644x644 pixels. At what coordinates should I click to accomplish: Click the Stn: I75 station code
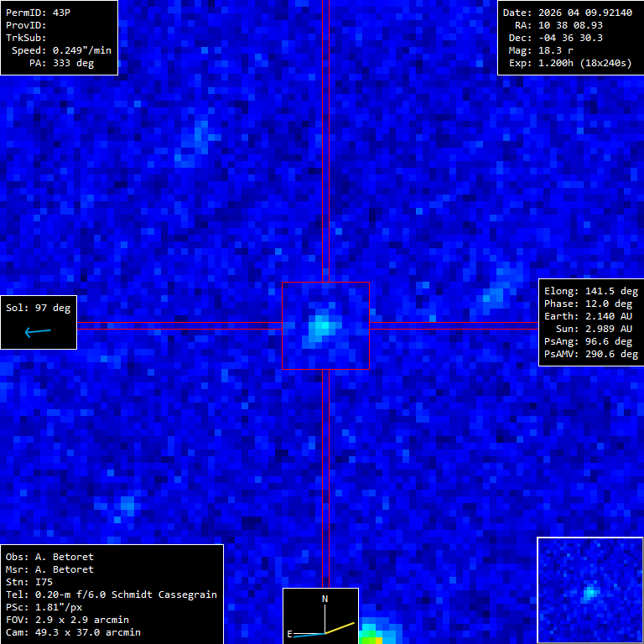pos(29,582)
